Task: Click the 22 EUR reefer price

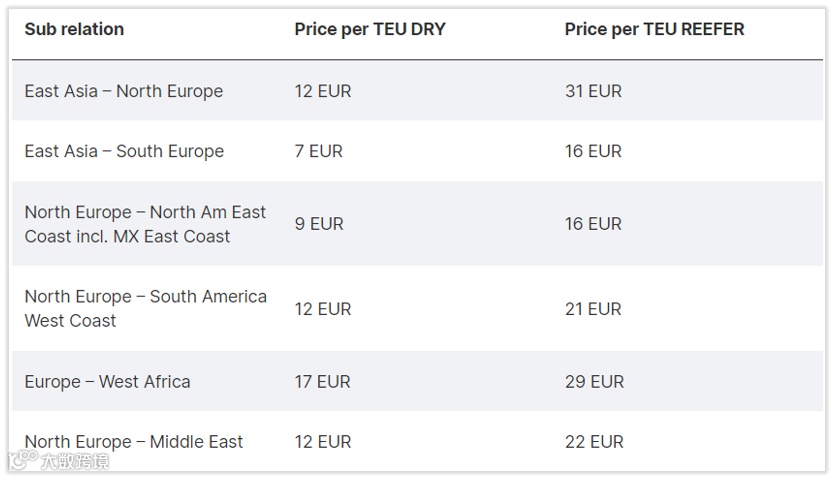Action: click(594, 441)
